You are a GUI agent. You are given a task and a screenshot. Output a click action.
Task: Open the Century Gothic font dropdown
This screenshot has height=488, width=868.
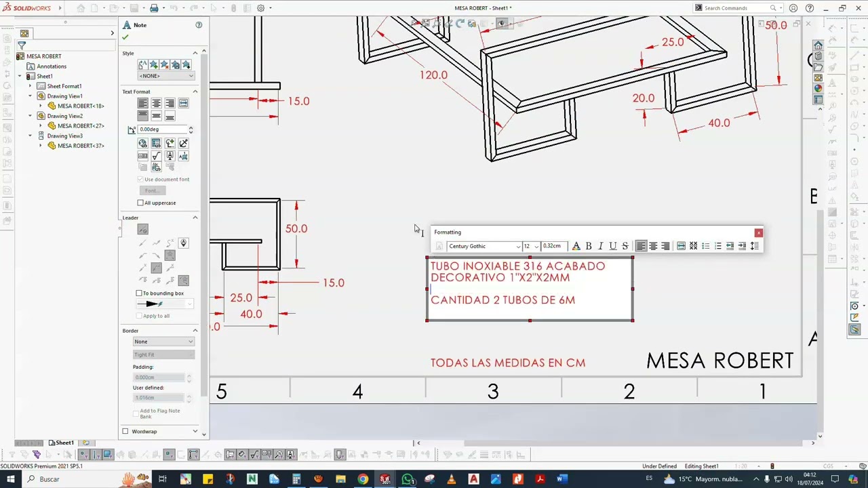click(518, 247)
